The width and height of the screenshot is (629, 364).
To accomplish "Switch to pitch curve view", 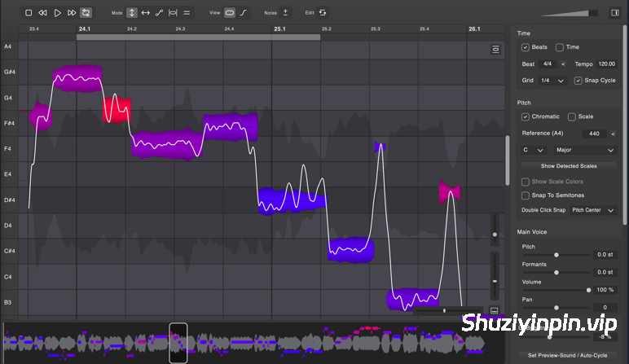I will point(244,13).
